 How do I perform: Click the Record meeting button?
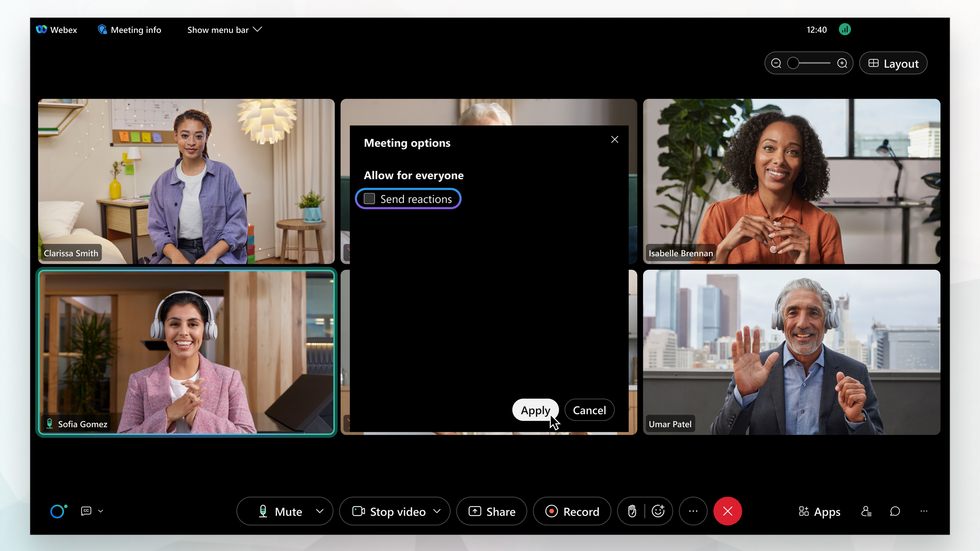[571, 511]
